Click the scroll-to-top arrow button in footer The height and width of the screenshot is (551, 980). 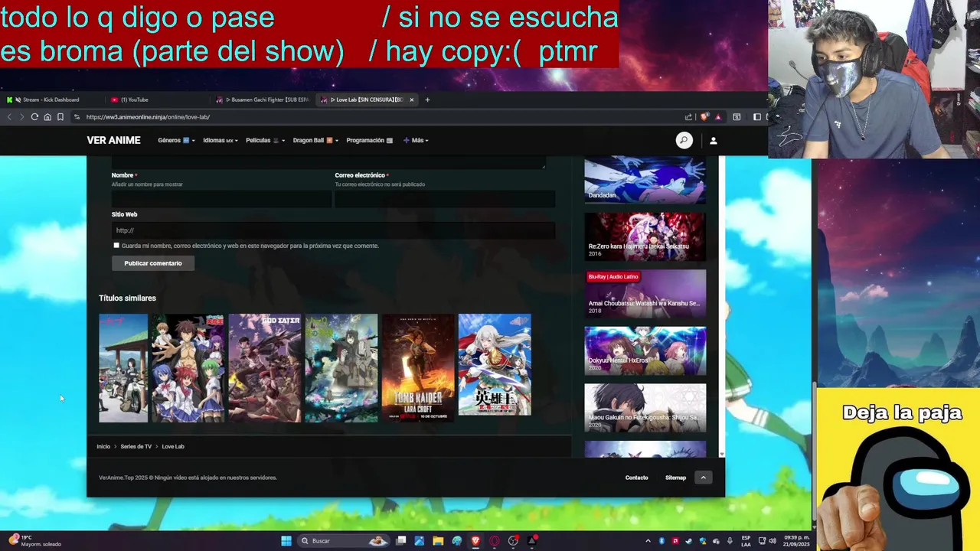[x=703, y=478]
